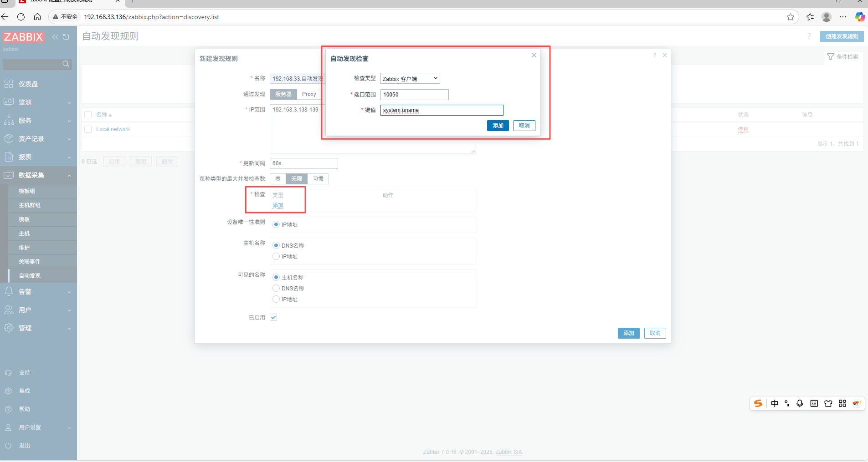
Task: Open the Local network rule link
Action: 113,129
